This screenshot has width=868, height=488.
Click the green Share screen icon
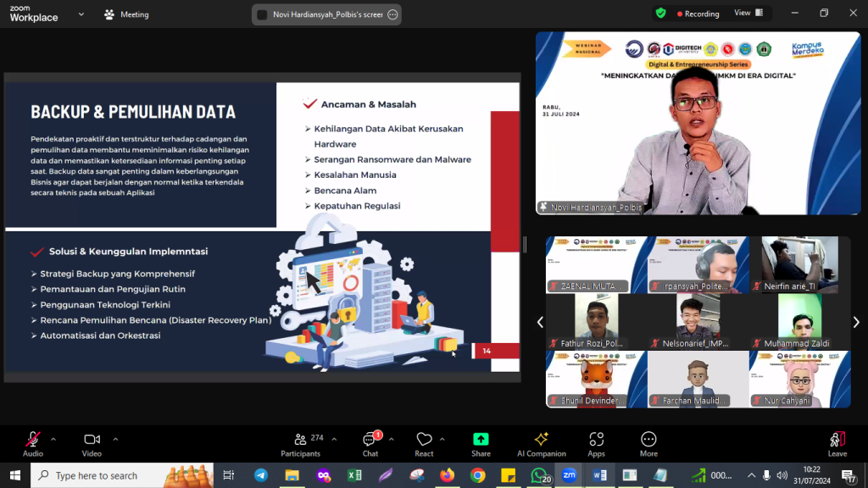[x=481, y=443]
